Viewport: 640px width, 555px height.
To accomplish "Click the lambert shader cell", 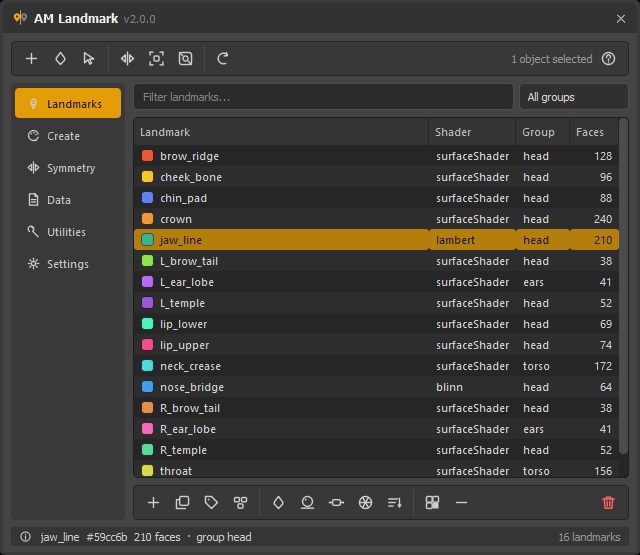I will pos(472,240).
